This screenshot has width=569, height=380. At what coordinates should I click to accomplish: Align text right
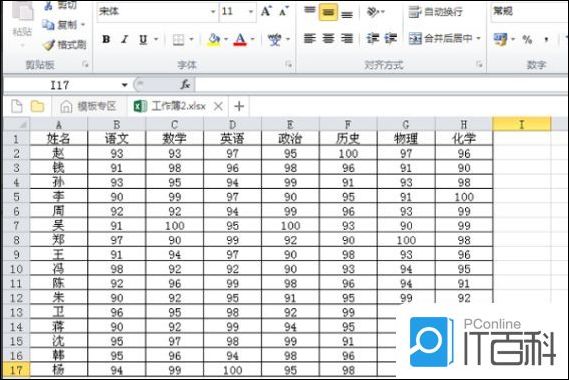coord(347,38)
